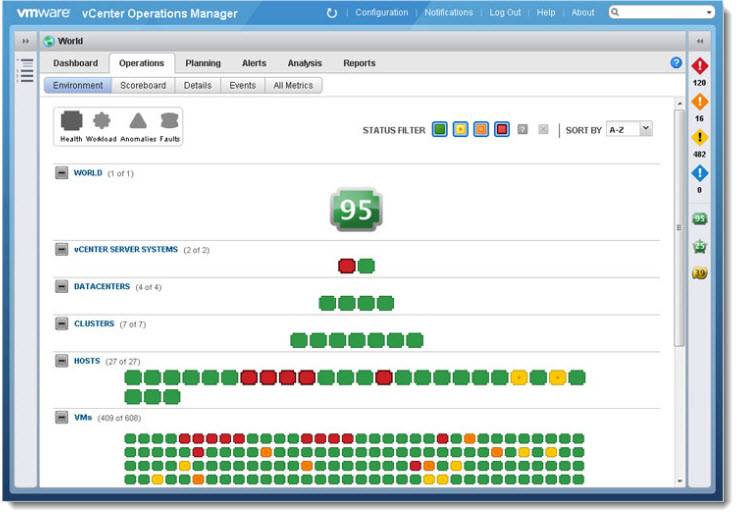Switch to the Operations tab

point(141,63)
